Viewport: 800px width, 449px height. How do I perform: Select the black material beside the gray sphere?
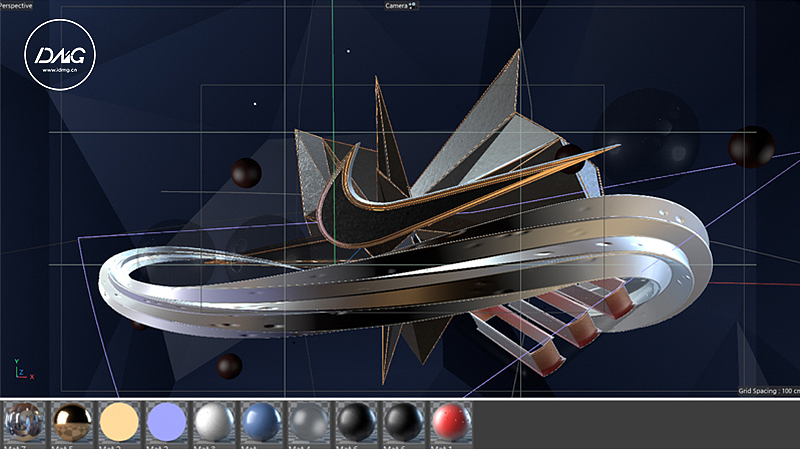pyautogui.click(x=357, y=422)
